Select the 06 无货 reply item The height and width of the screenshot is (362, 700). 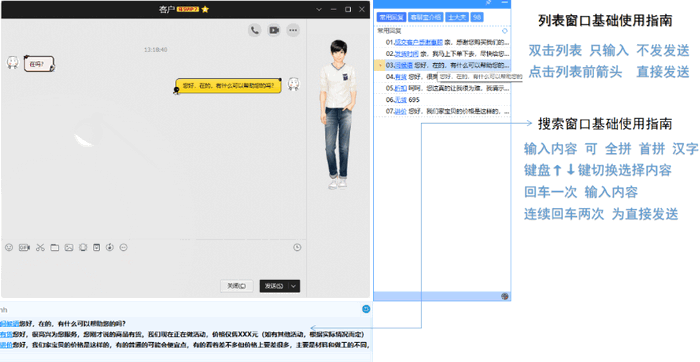442,100
